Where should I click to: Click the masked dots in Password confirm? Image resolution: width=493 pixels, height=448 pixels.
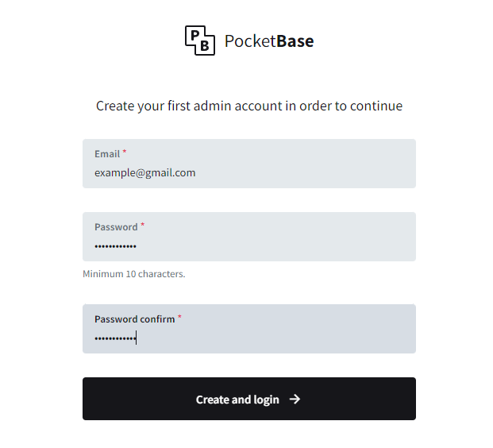(x=115, y=339)
